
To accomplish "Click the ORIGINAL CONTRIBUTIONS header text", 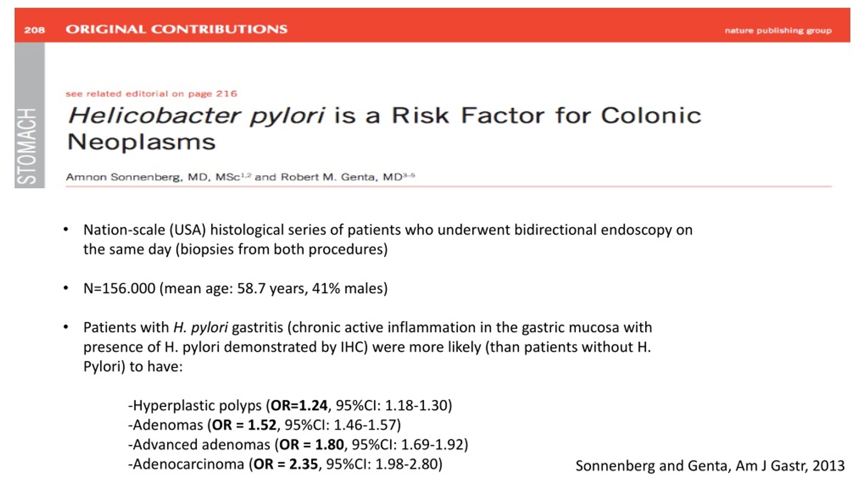I will click(x=176, y=29).
